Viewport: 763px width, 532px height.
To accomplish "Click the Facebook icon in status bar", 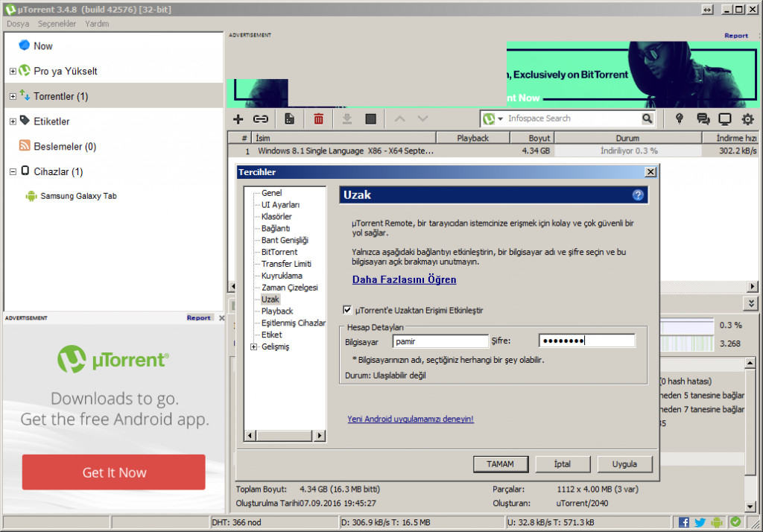I will pos(684,522).
